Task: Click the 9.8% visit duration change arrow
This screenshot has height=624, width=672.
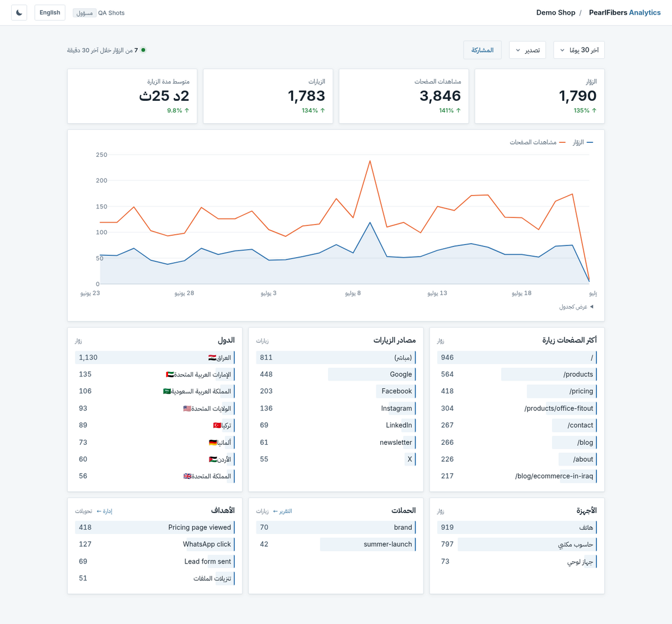Action: (186, 110)
